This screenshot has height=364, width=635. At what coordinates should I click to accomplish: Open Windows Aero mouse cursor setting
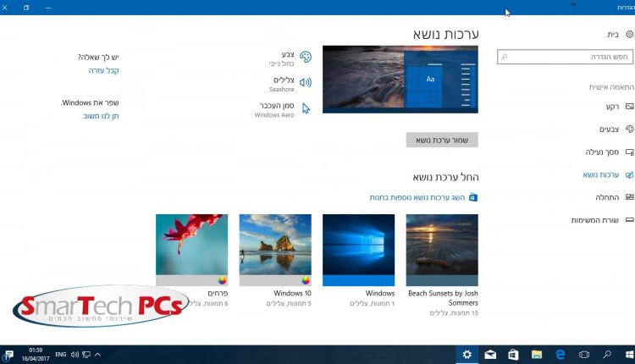[x=274, y=110]
